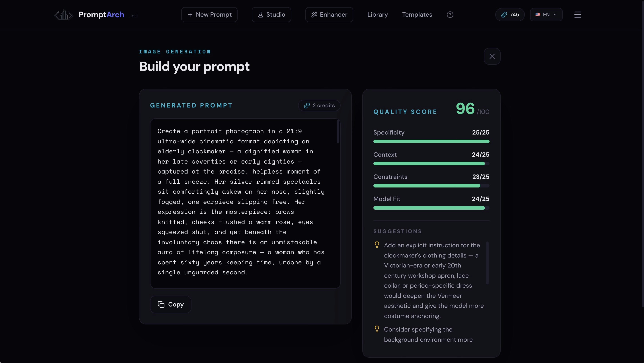
Task: Switch to the Templates section
Action: pyautogui.click(x=417, y=14)
